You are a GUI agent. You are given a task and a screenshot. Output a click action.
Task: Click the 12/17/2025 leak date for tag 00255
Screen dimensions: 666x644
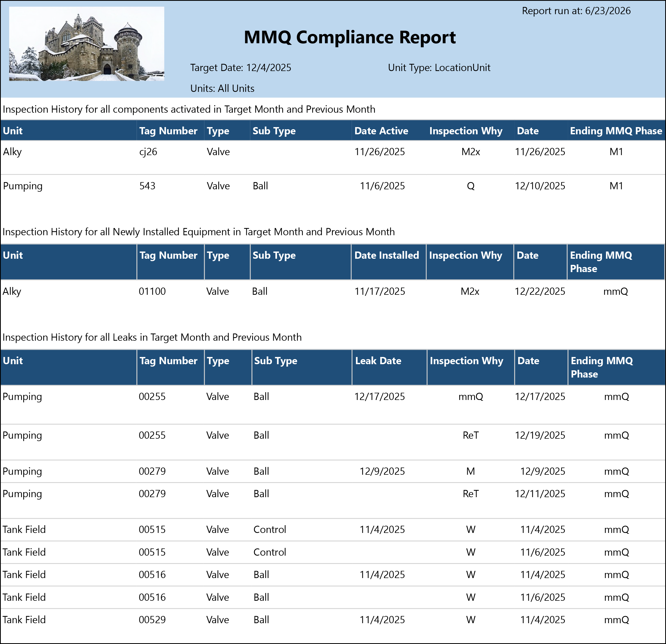point(379,396)
